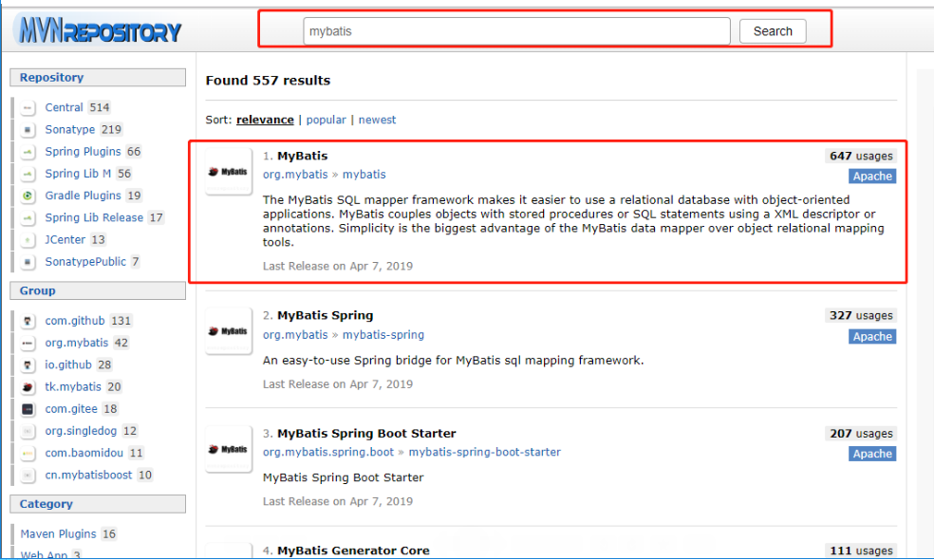Viewport: 934px width, 560px height.
Task: Click the com.baomidou group icon
Action: click(28, 454)
